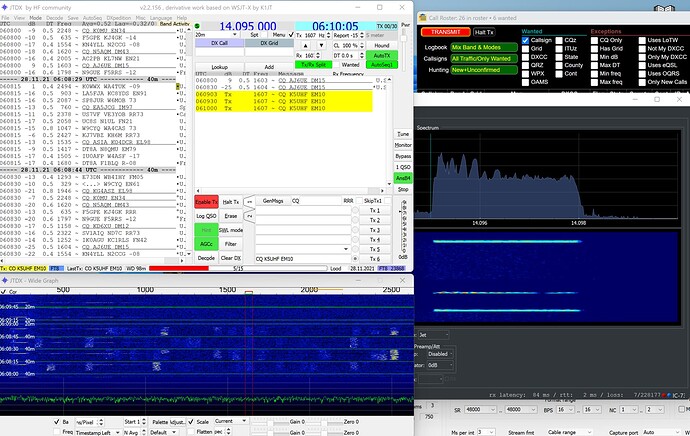The image size is (690, 436).
Task: Toggle the RRR checkbox
Action: [359, 201]
